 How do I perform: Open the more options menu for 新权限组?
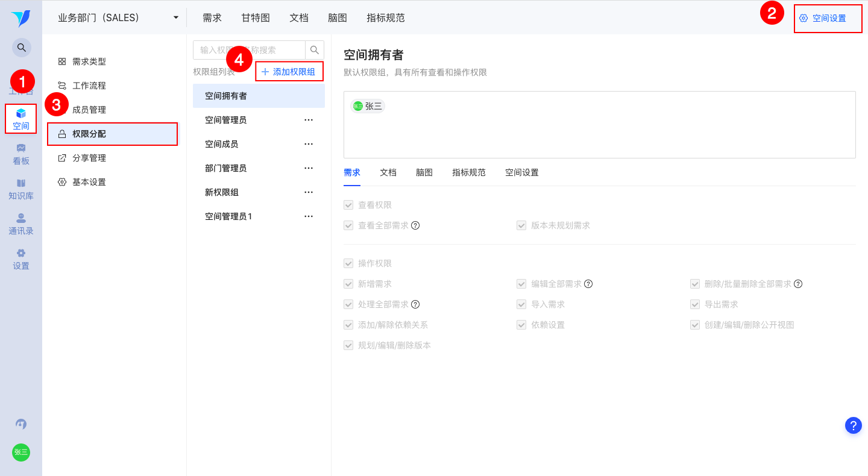(x=309, y=192)
